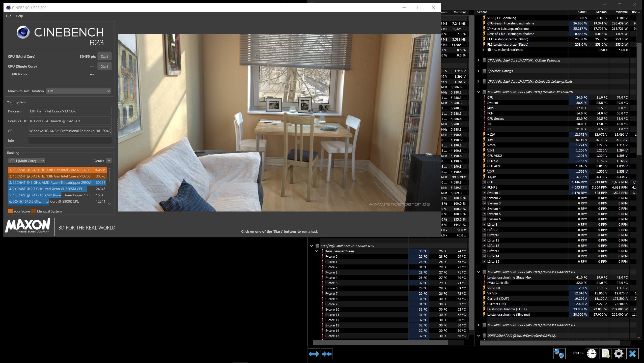Start the CPU Single Core test
The image size is (644, 363).
(x=104, y=66)
